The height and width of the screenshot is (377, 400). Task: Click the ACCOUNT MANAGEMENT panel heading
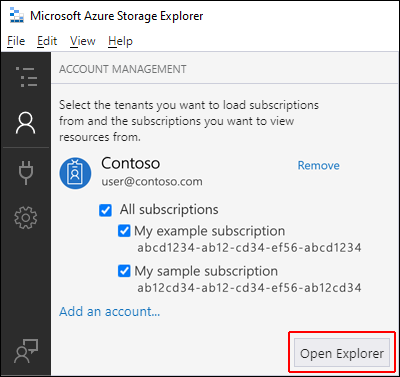pyautogui.click(x=123, y=69)
